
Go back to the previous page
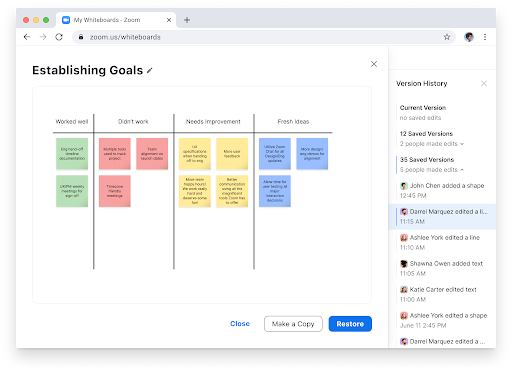tap(27, 37)
